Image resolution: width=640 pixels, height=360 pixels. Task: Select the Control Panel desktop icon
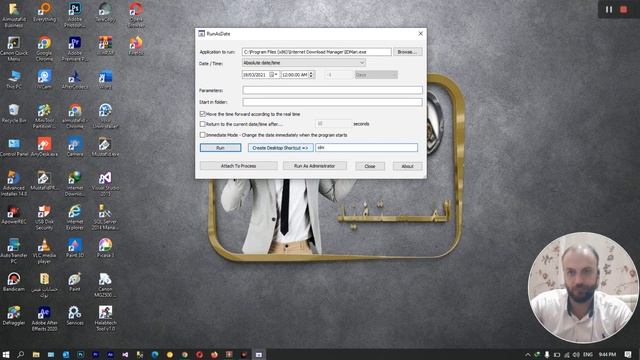(x=14, y=147)
